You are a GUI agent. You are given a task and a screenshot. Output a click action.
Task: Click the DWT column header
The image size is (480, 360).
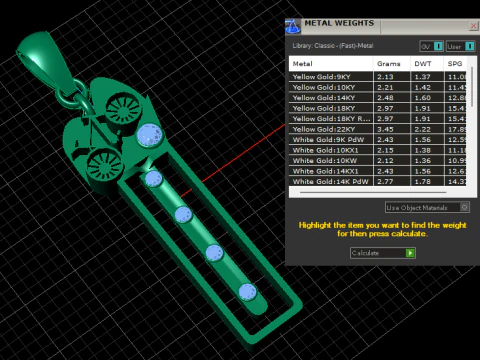pyautogui.click(x=427, y=64)
